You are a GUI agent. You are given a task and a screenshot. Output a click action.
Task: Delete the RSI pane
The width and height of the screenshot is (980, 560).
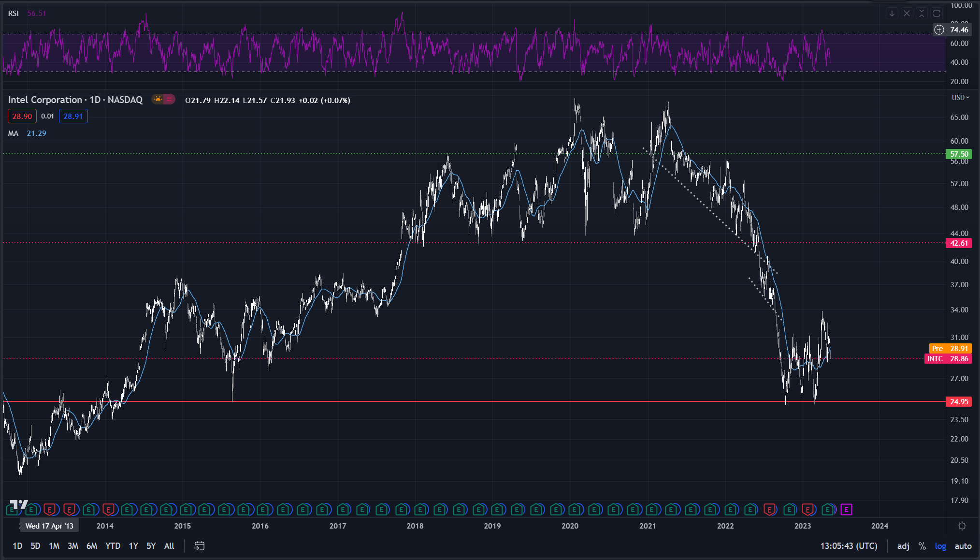[x=907, y=14]
